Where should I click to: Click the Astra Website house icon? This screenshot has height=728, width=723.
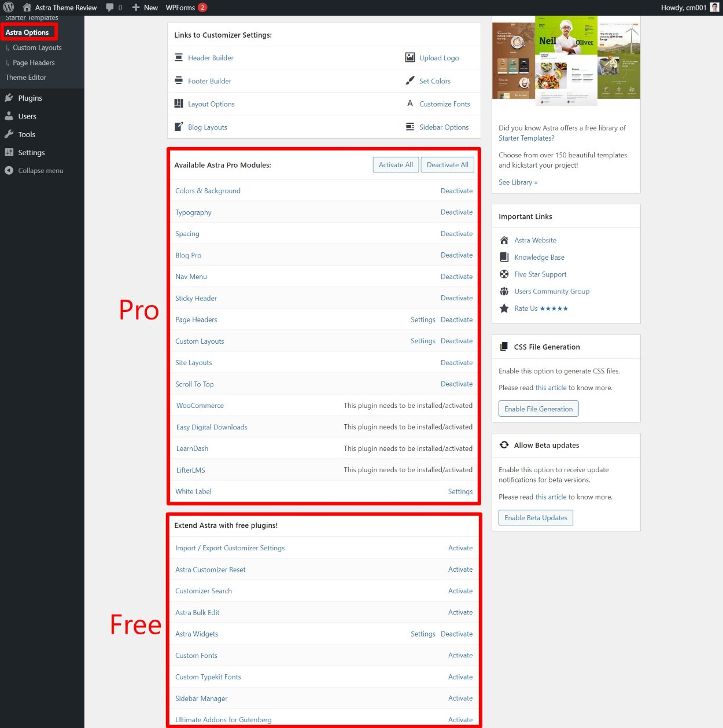click(x=504, y=240)
